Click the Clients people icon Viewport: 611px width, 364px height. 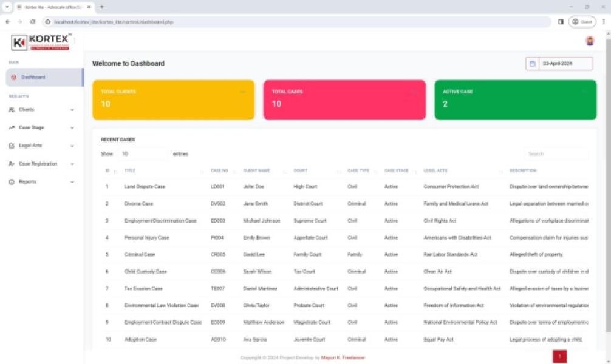coord(11,110)
